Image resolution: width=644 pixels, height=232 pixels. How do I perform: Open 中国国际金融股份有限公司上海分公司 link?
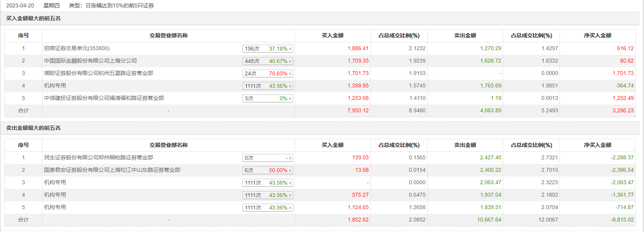click(90, 61)
